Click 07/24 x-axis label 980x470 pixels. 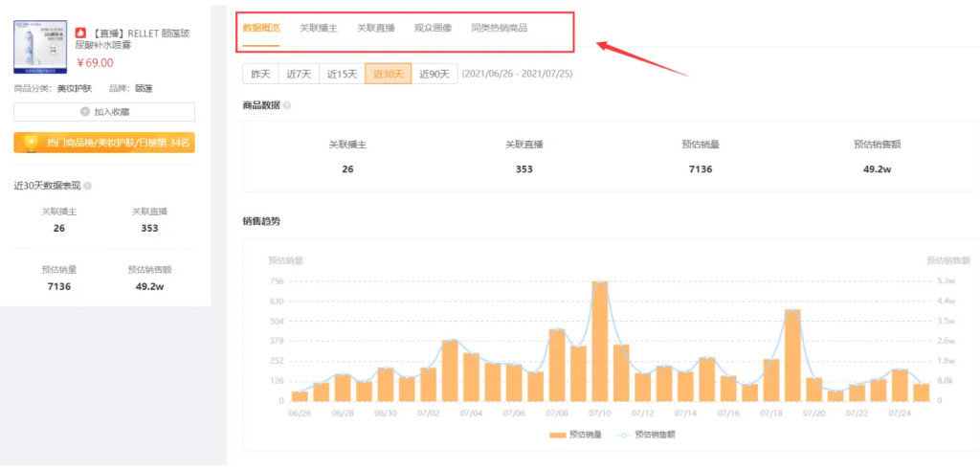coord(900,414)
